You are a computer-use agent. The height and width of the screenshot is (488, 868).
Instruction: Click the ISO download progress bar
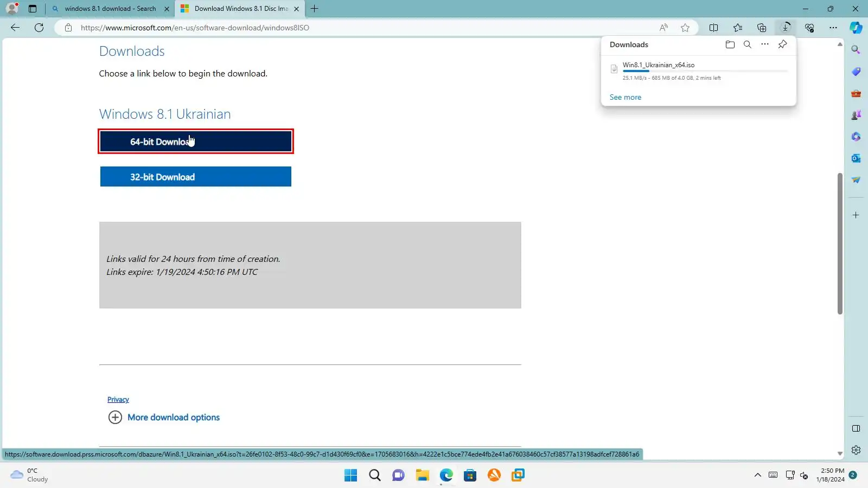(x=705, y=71)
